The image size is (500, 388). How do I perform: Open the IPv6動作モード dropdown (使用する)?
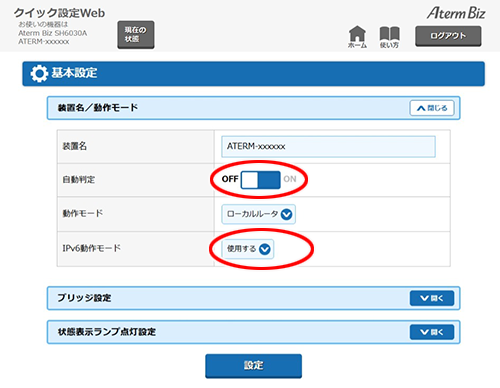248,249
